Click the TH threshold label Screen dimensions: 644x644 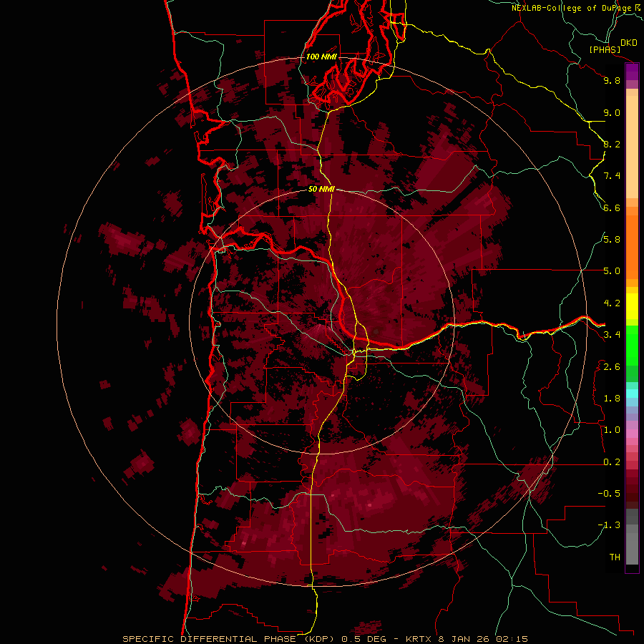click(x=615, y=557)
